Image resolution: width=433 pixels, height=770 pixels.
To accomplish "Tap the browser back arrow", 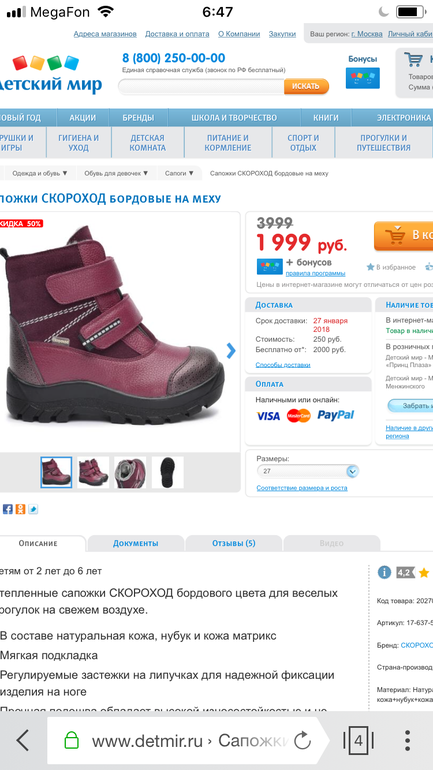I will click(x=23, y=740).
